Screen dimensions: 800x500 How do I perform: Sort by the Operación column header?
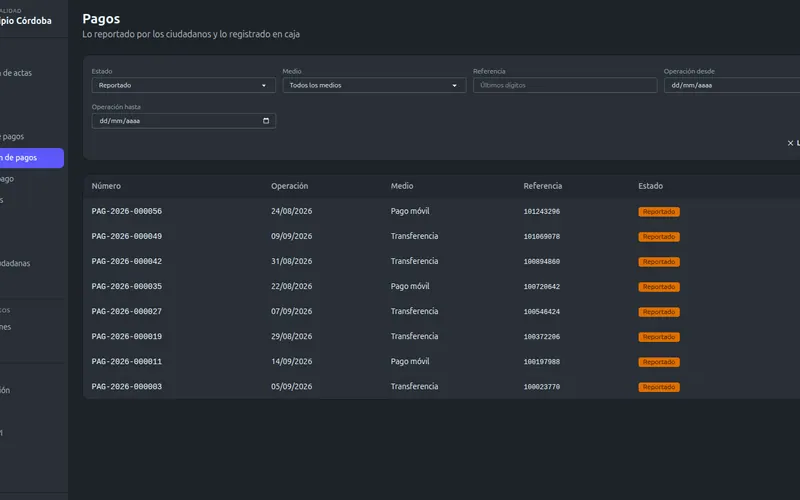[x=289, y=186]
